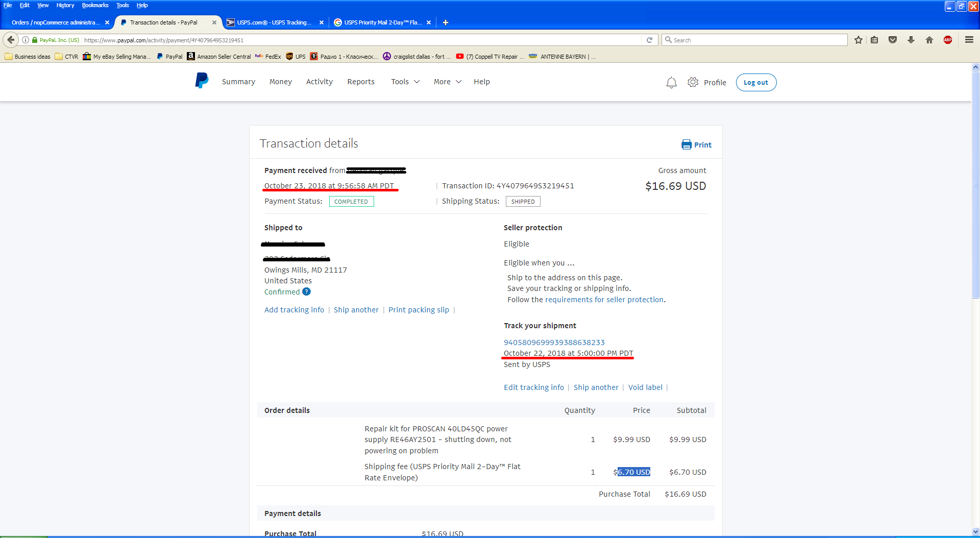This screenshot has width=980, height=538.
Task: Click Add tracking info link
Action: (294, 310)
